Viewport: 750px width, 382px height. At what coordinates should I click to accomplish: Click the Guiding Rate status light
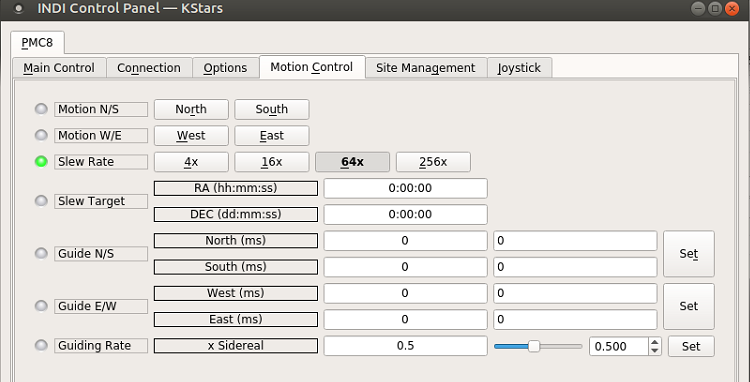42,345
